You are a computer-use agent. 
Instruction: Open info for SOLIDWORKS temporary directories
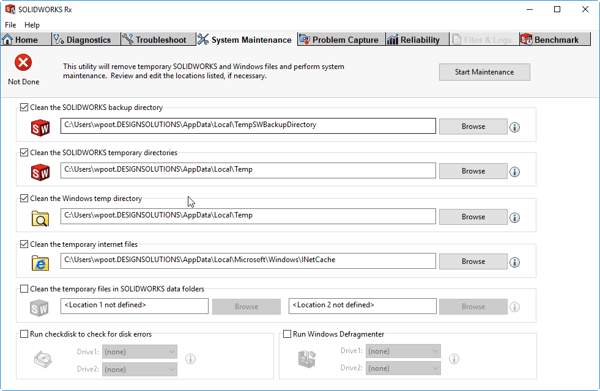tap(515, 172)
